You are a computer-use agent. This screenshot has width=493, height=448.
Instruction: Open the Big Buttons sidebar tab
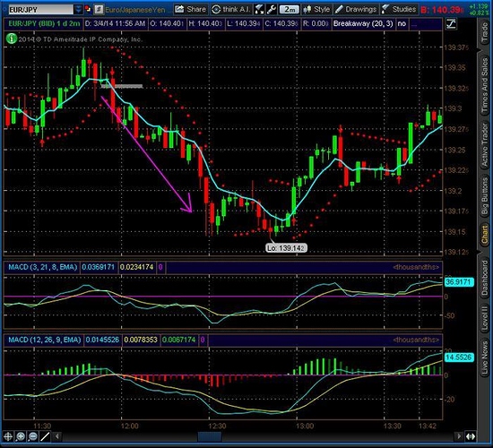485,196
